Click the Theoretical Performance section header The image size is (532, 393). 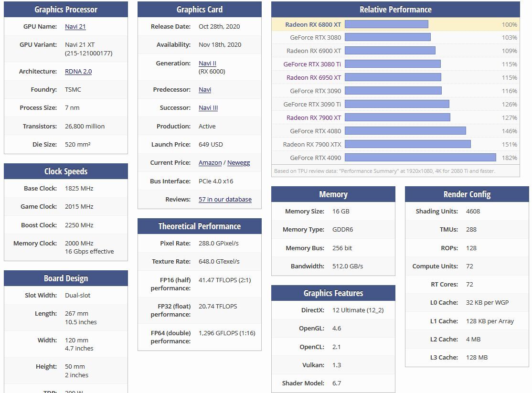[x=200, y=226]
